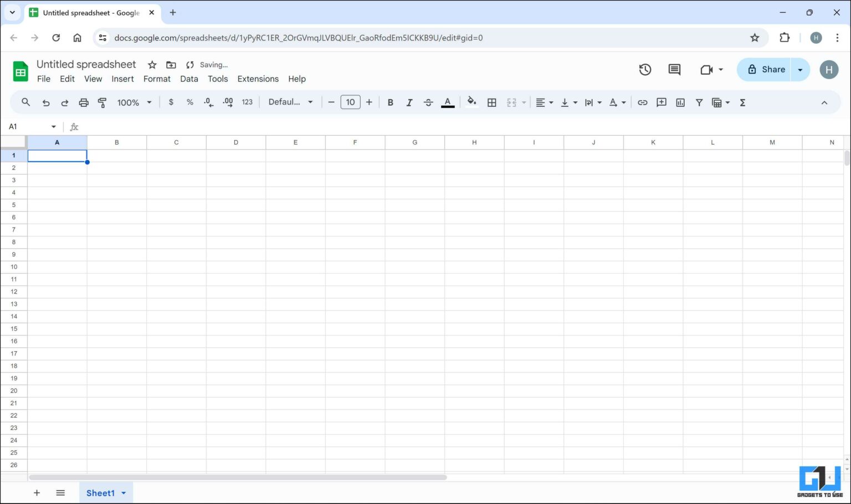
Task: Insert a comment
Action: click(661, 102)
